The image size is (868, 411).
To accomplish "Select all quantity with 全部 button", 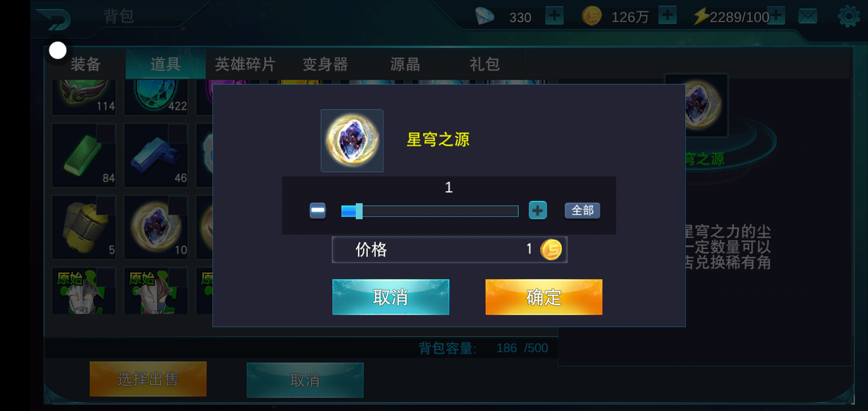I will 582,211.
